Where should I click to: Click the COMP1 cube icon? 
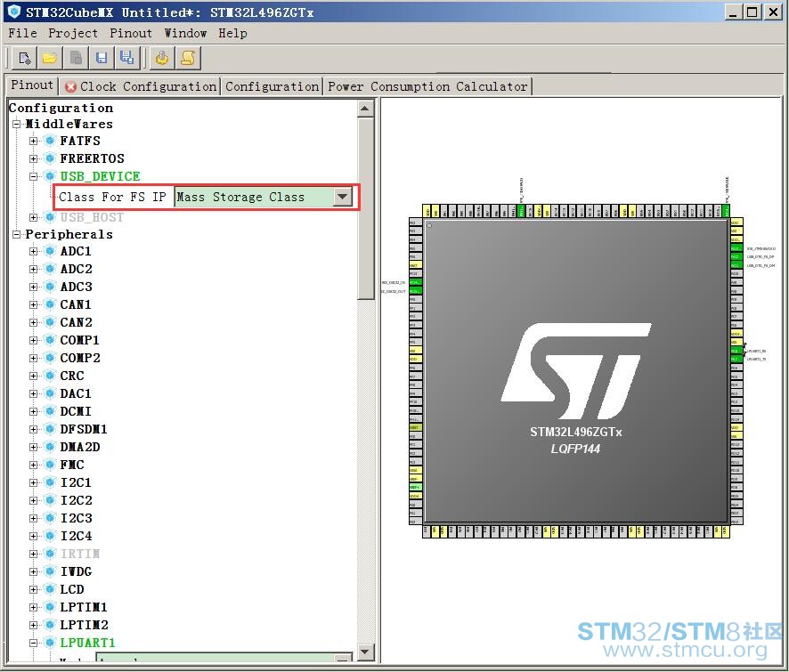click(x=50, y=340)
